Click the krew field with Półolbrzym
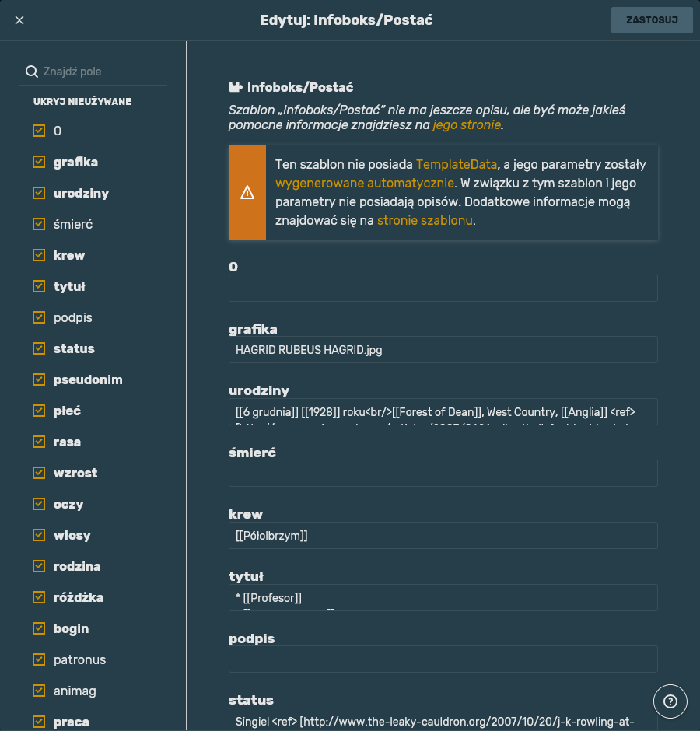 [x=443, y=535]
